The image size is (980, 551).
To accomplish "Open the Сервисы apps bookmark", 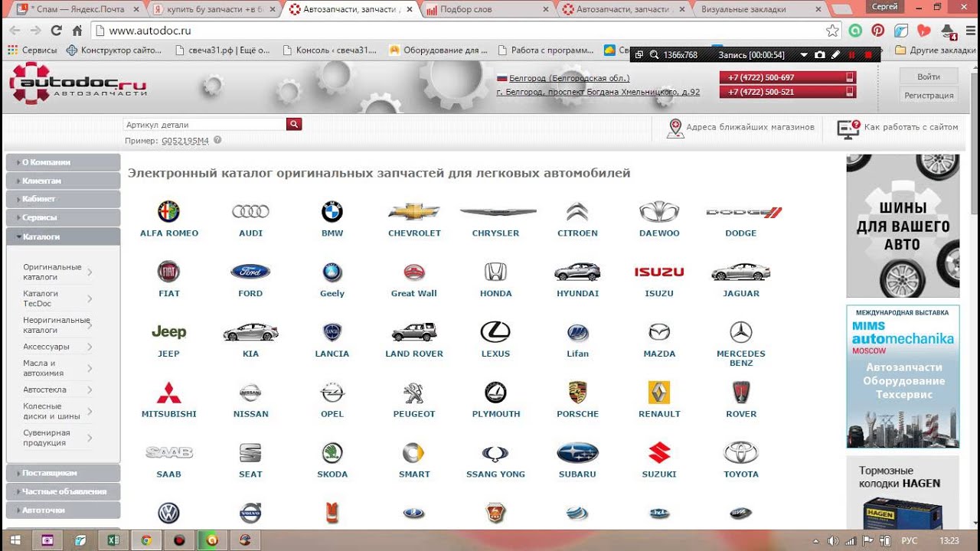I will [x=32, y=51].
